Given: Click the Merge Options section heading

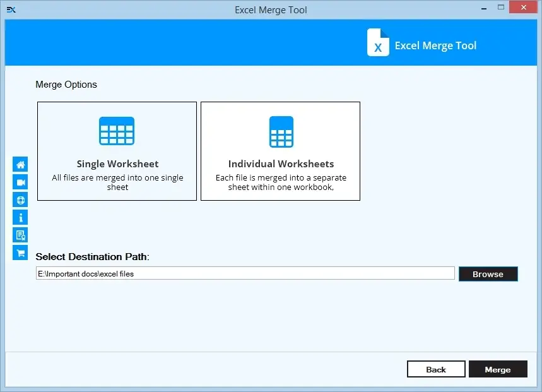Looking at the screenshot, I should [66, 84].
